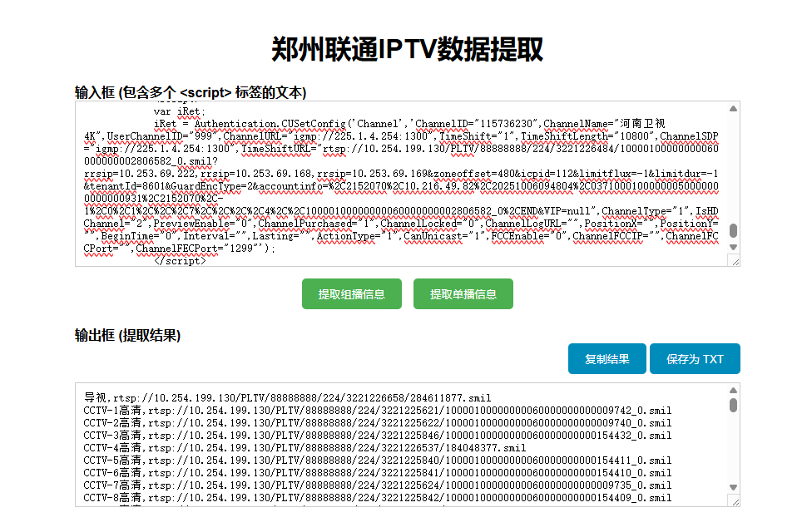Click the 提取单播信息 green button
The width and height of the screenshot is (807, 532).
463,293
